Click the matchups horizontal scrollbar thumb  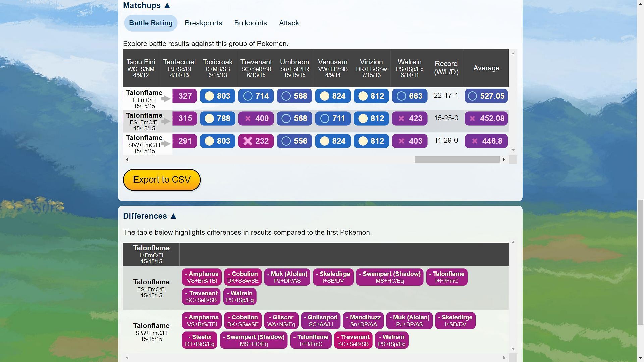tap(457, 159)
